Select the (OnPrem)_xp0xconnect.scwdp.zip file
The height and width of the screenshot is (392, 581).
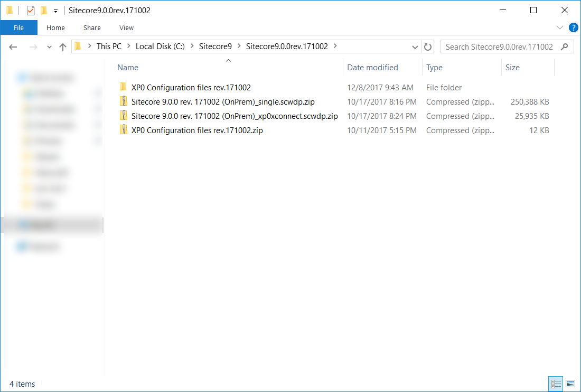point(235,116)
